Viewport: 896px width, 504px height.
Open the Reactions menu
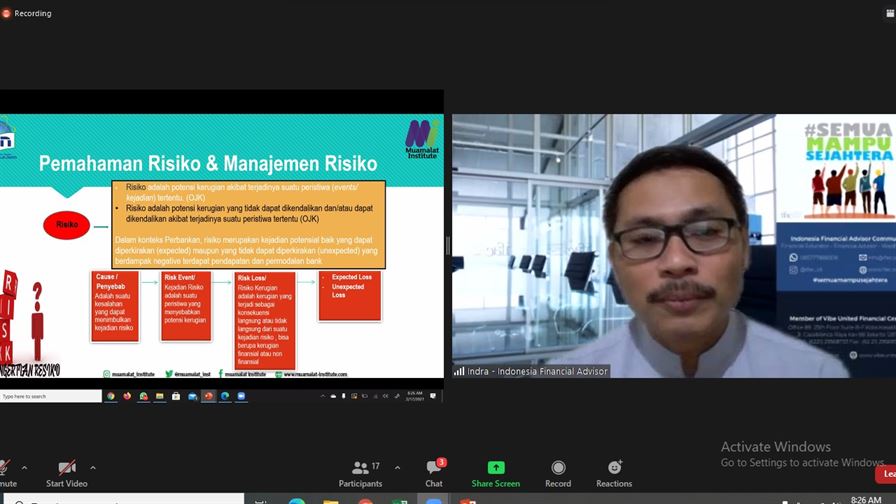pos(614,472)
